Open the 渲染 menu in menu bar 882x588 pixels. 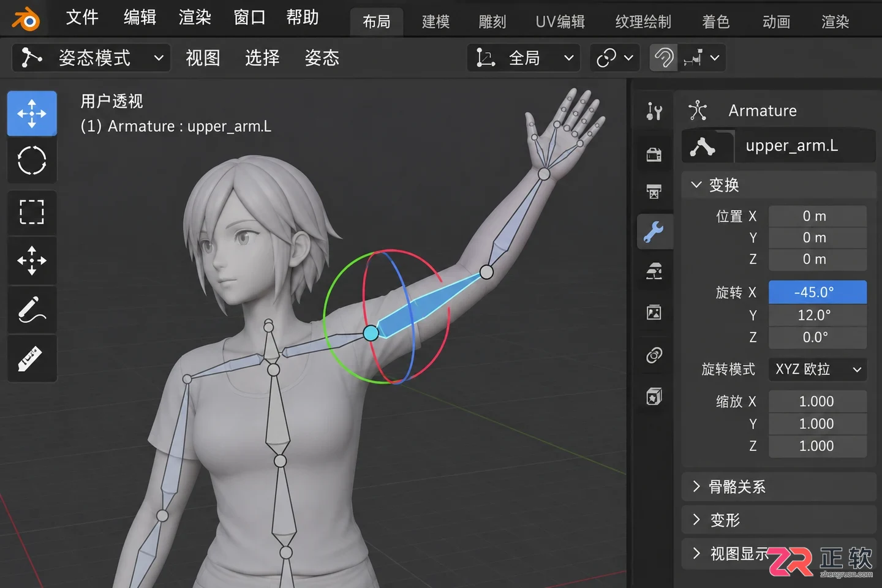[195, 17]
